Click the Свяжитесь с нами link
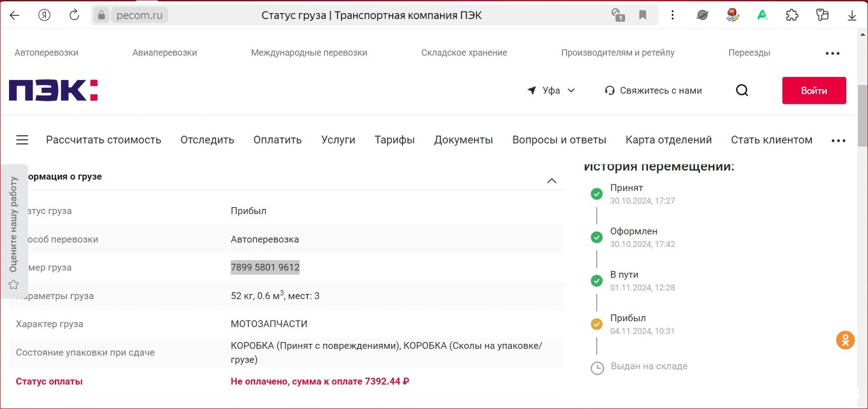 tap(653, 90)
